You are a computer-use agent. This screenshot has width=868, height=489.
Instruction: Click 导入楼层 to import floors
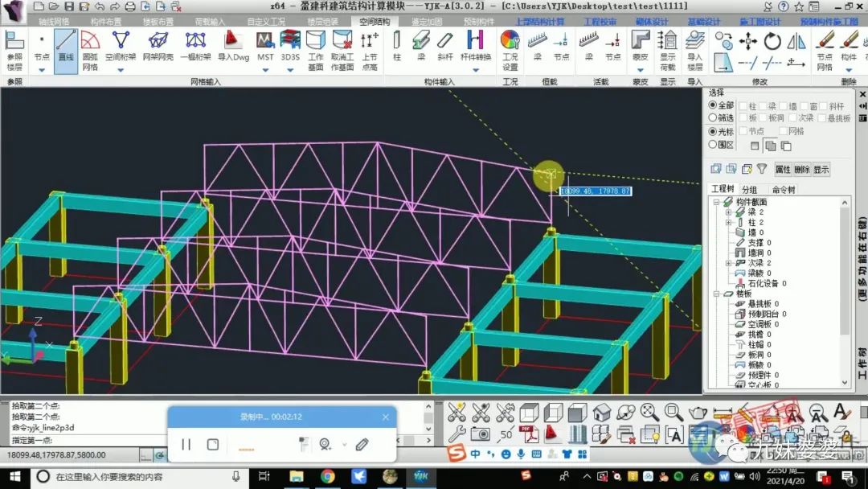tap(694, 51)
